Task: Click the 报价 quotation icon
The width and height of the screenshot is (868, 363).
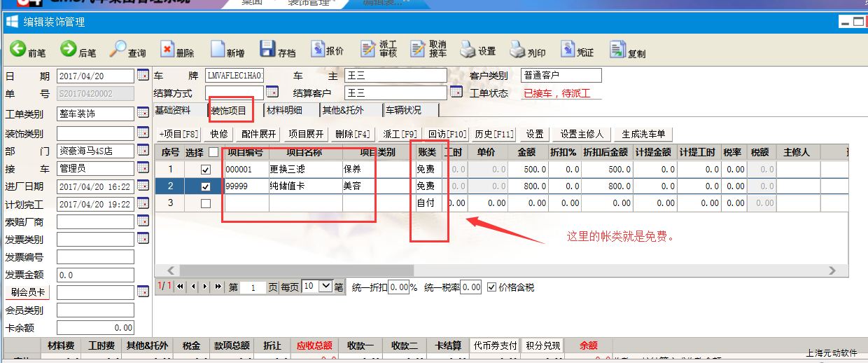Action: pos(317,49)
